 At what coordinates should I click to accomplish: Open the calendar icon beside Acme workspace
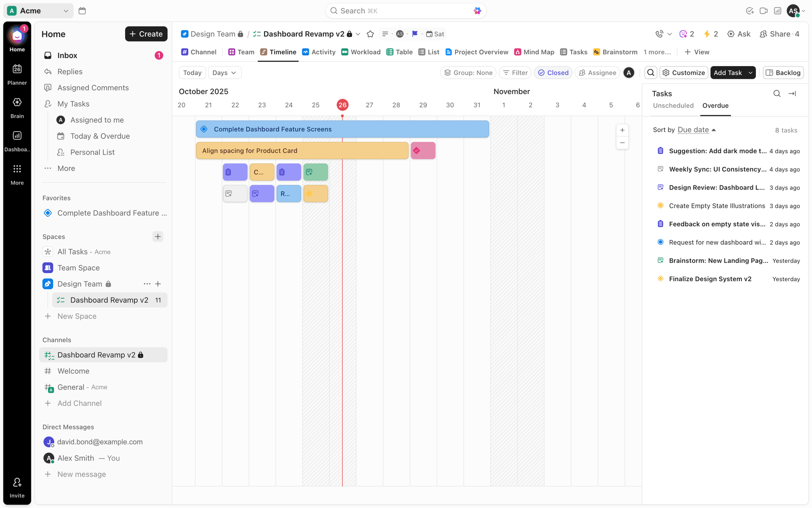[x=82, y=11]
